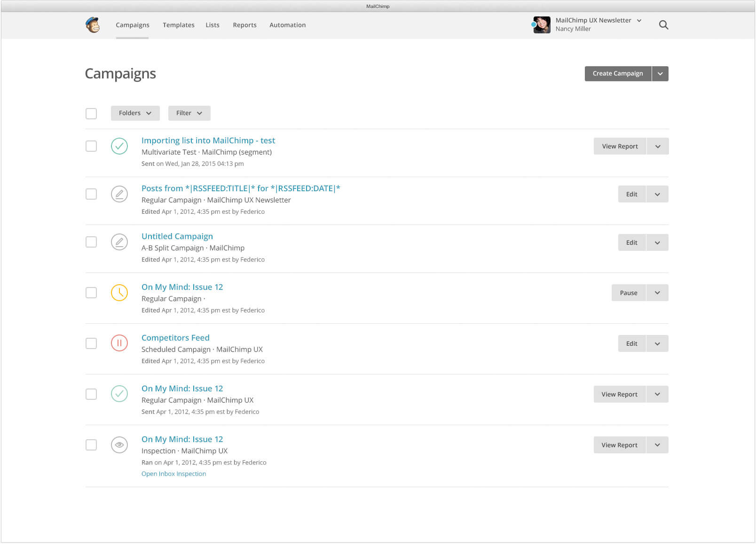View Report for Importing list campaign
This screenshot has width=756, height=544.
click(620, 147)
